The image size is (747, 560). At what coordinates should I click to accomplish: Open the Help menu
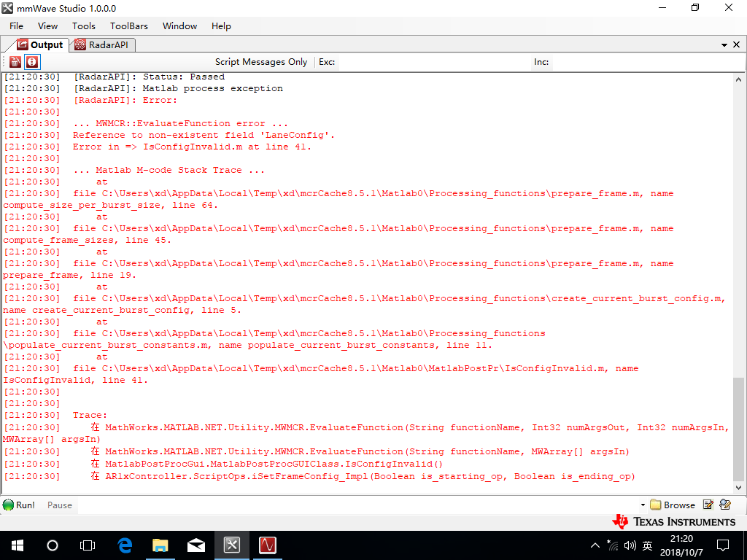[221, 26]
